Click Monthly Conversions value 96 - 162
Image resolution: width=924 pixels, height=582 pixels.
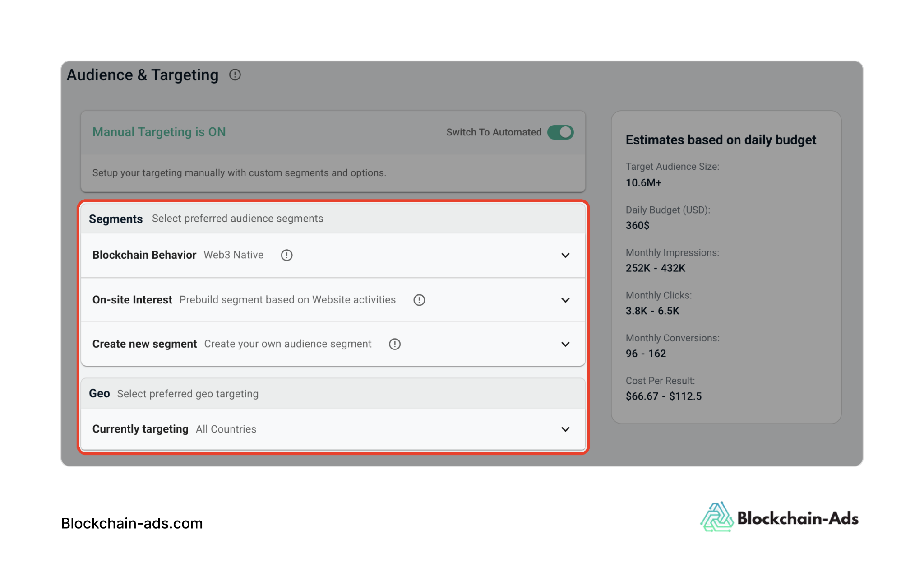646,354
